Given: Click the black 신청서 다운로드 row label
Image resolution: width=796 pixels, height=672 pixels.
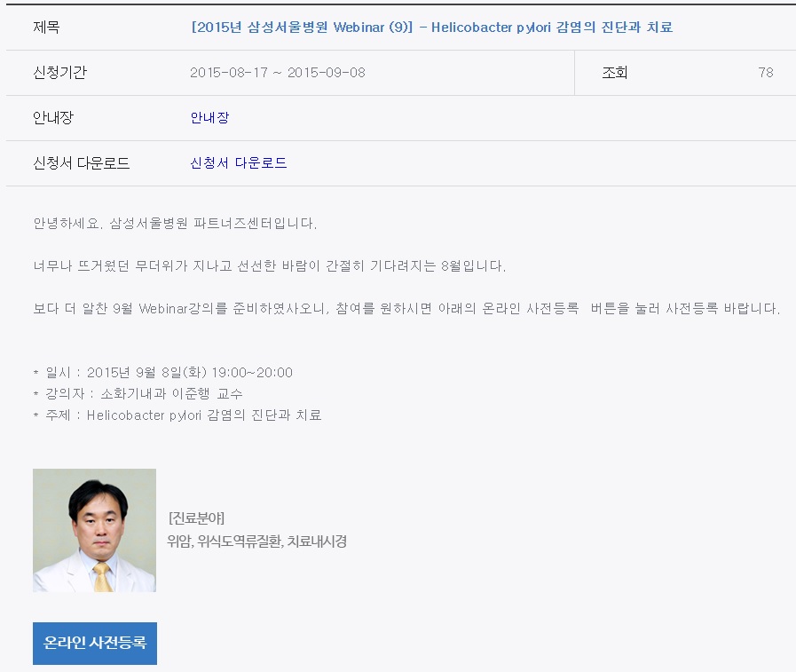Looking at the screenshot, I should click(x=82, y=162).
